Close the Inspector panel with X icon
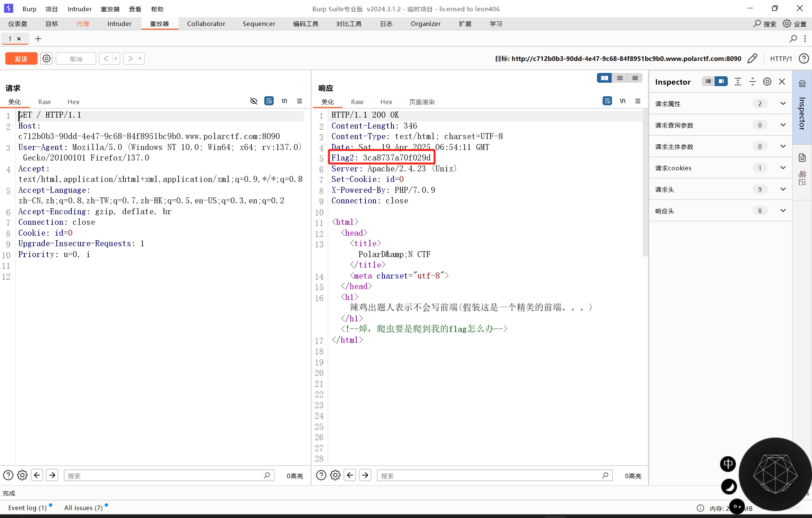Screen dimensions: 812x518 click(x=782, y=82)
